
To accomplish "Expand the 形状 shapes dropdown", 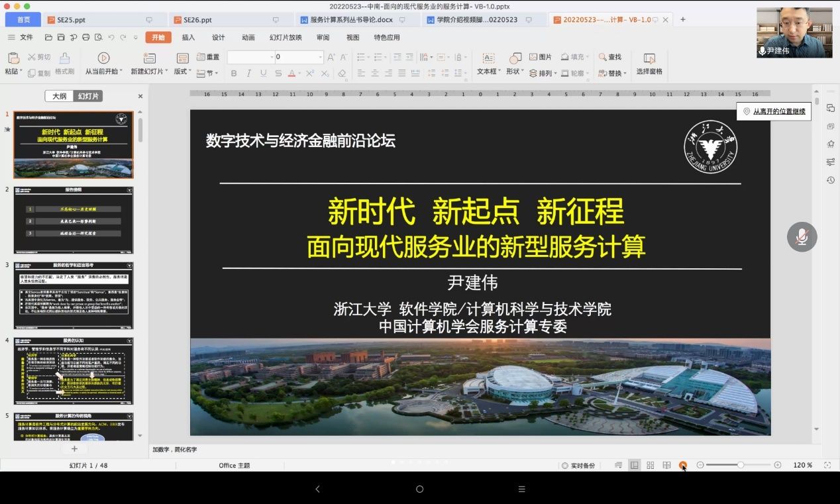I will click(x=522, y=72).
